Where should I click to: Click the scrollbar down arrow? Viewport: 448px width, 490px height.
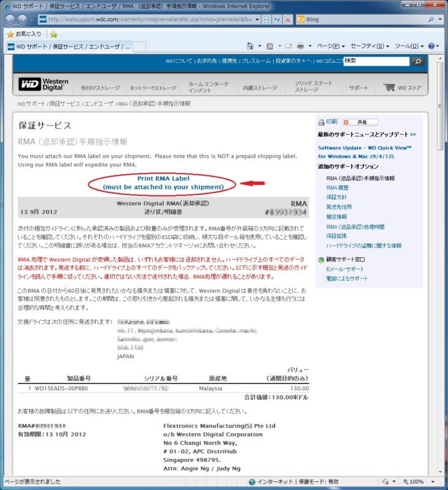440,472
